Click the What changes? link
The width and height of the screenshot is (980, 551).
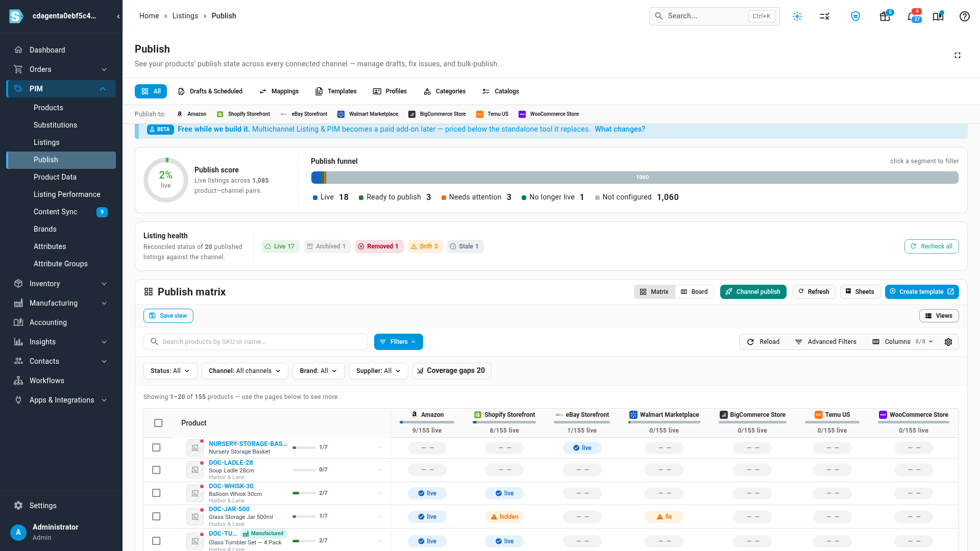(620, 129)
